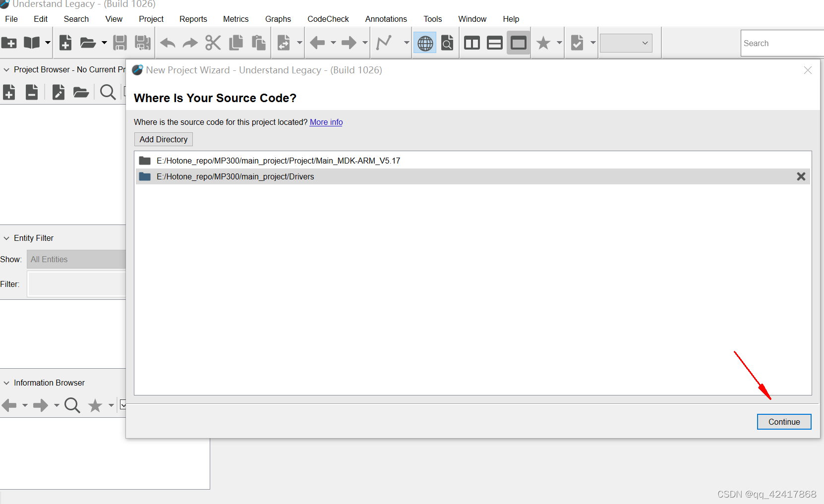Open the Annotations menu
The image size is (824, 504).
386,19
